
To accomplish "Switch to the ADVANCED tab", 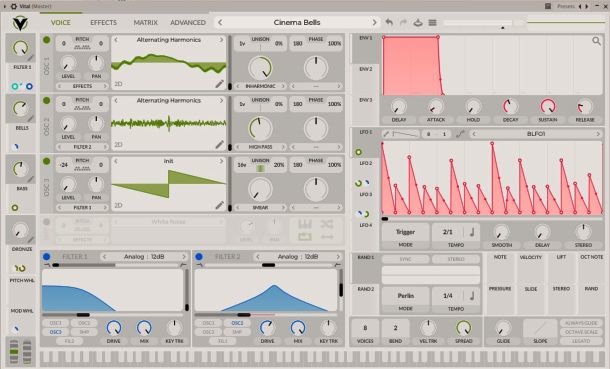I will [188, 23].
